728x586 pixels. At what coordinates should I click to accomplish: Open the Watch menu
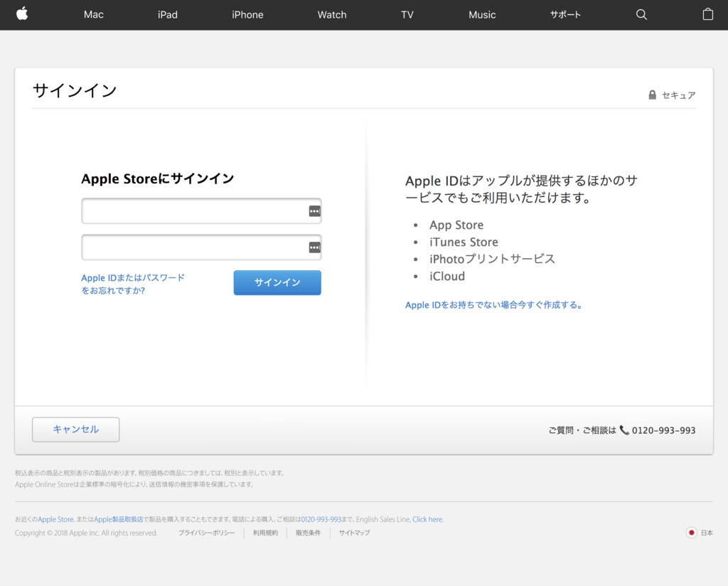332,14
